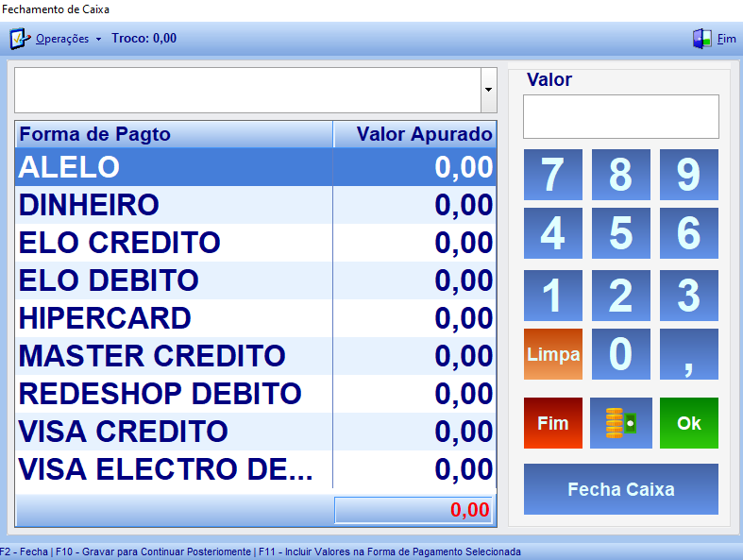Click inside the Valor input field
This screenshot has width=743, height=560.
point(620,116)
